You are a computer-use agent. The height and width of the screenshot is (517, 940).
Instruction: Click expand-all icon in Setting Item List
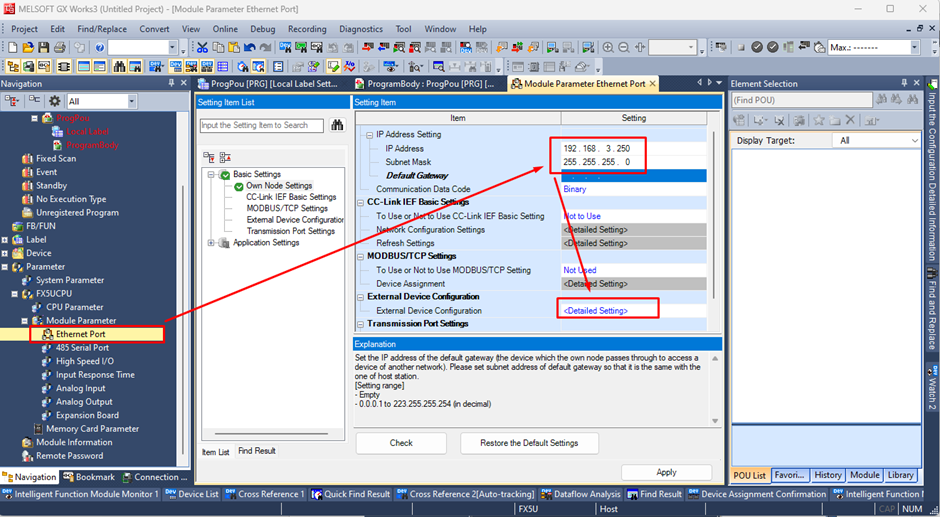tap(209, 157)
